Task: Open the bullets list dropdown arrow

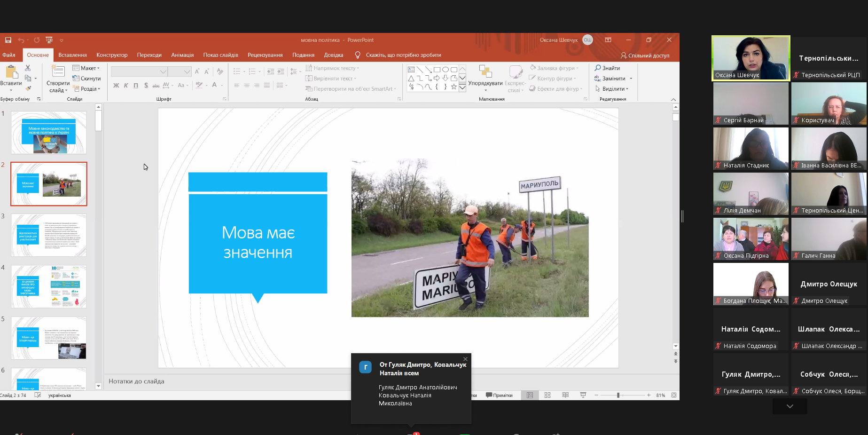Action: pos(244,71)
